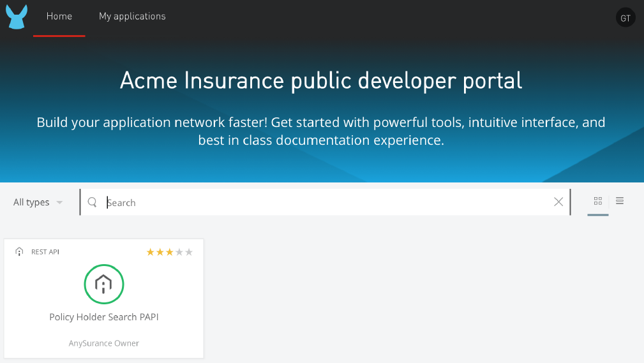
Task: Clear the search with the X icon
Action: tap(558, 202)
